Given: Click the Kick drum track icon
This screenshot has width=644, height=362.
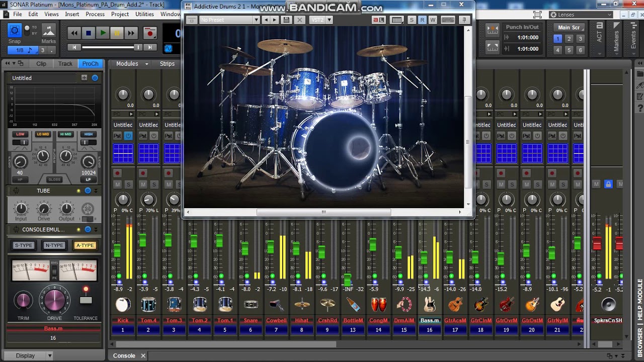Looking at the screenshot, I should point(123,304).
